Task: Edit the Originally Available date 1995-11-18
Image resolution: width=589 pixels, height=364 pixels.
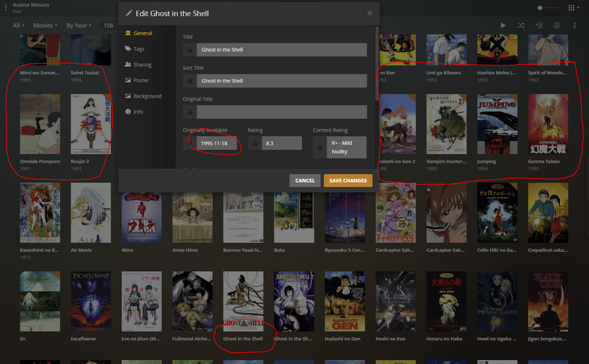Action: [217, 143]
